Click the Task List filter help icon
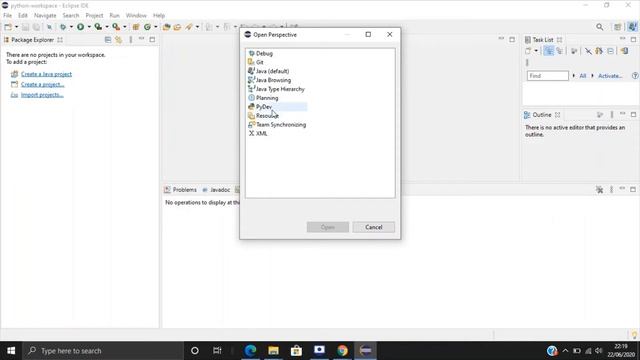The width and height of the screenshot is (640, 360). click(635, 76)
